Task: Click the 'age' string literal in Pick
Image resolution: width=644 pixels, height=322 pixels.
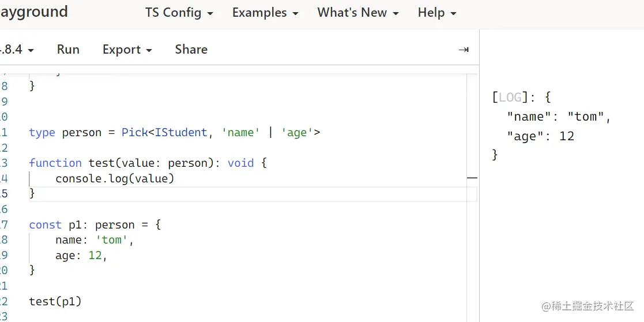Action: point(297,132)
